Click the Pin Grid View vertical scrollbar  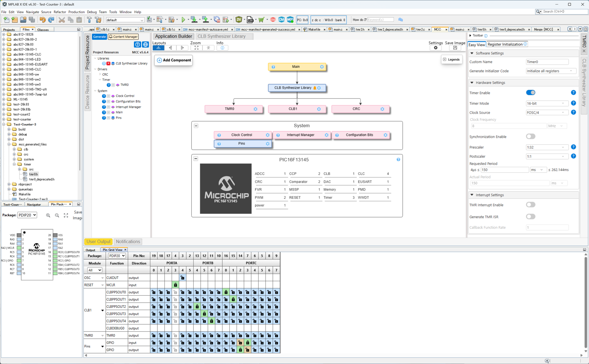(585, 303)
